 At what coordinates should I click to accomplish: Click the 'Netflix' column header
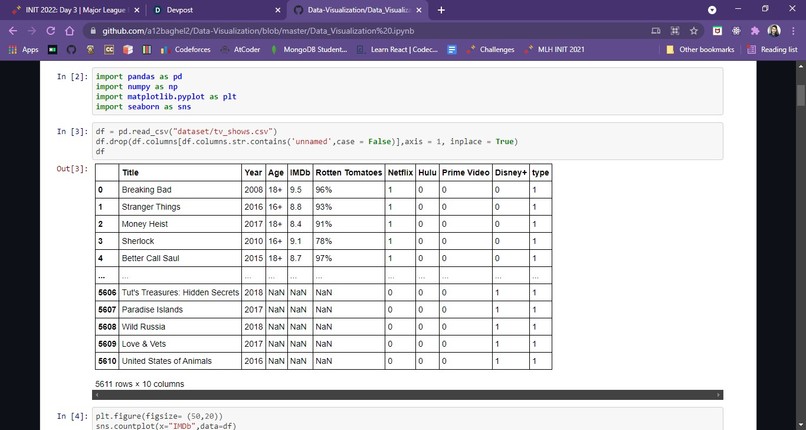[x=400, y=173]
